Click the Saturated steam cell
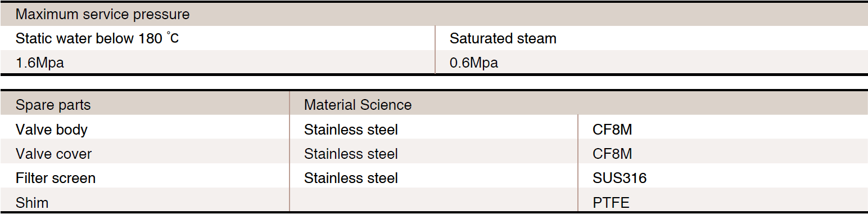This screenshot has height=214, width=868. coord(652,38)
